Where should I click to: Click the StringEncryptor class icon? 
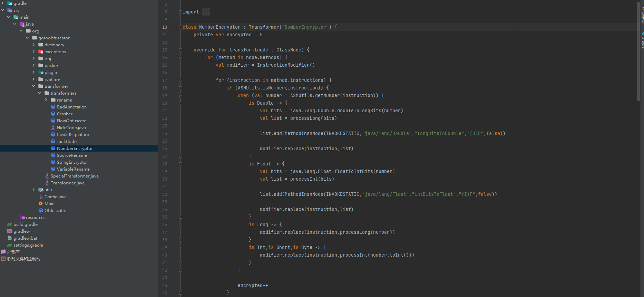(x=53, y=162)
